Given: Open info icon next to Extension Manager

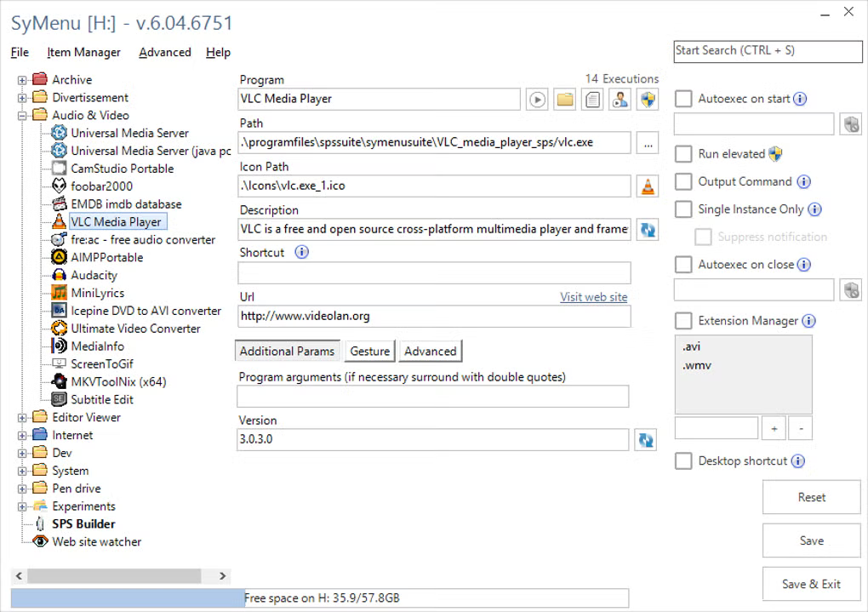Looking at the screenshot, I should (x=808, y=321).
